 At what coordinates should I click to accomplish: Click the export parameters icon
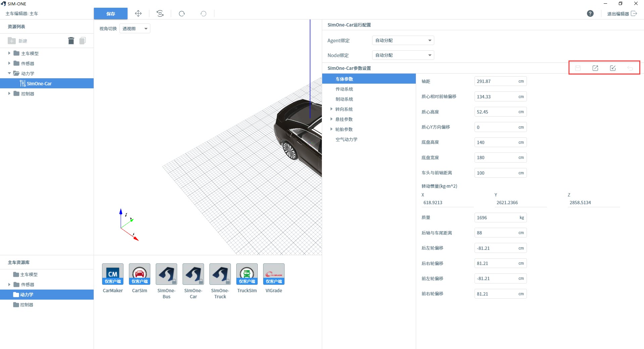pos(595,68)
